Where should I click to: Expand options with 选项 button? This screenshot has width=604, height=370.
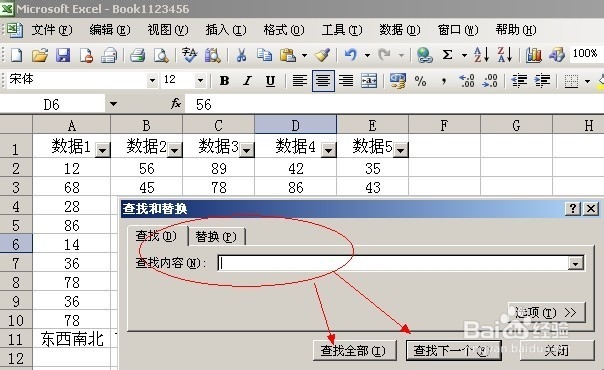547,313
